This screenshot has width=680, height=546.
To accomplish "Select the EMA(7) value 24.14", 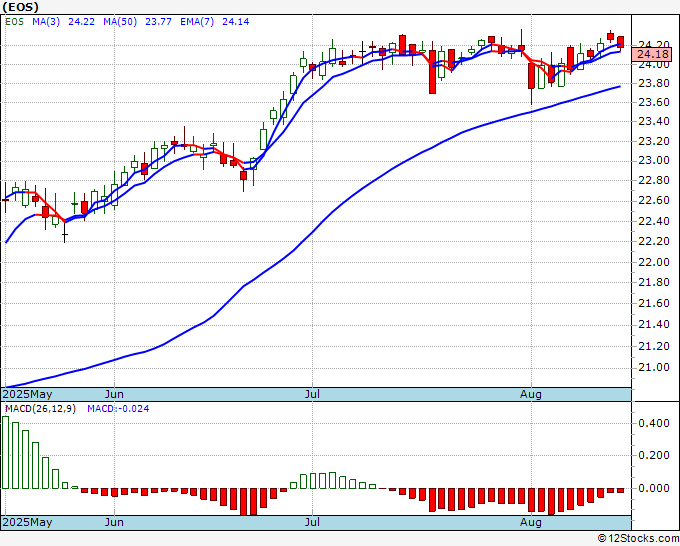I will [235, 22].
